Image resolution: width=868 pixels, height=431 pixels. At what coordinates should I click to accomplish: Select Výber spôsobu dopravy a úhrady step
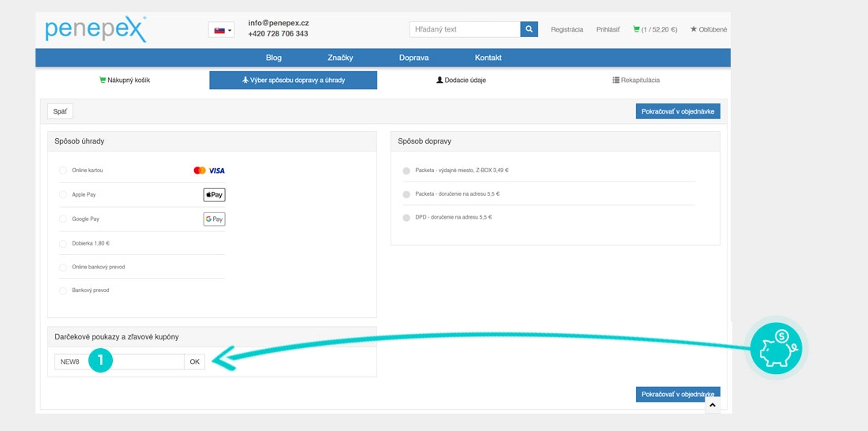click(294, 80)
